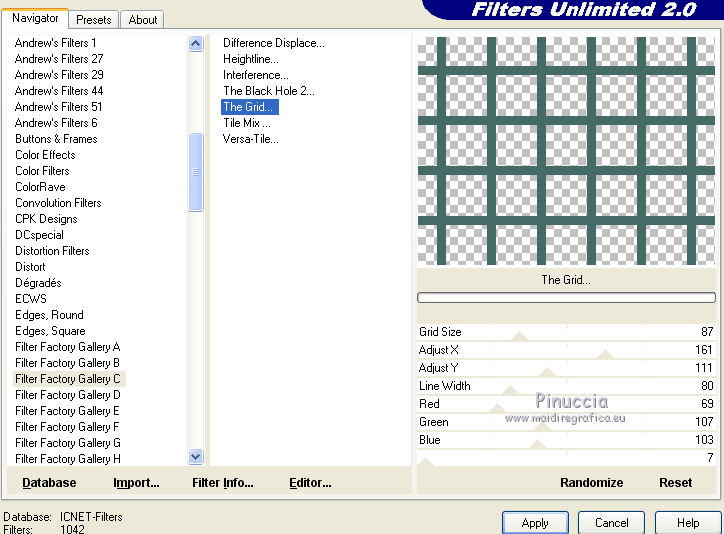
Task: Open the Help button
Action: (688, 522)
